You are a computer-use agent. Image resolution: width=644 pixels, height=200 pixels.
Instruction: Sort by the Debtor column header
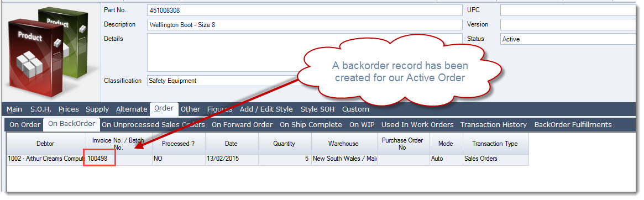tap(46, 143)
